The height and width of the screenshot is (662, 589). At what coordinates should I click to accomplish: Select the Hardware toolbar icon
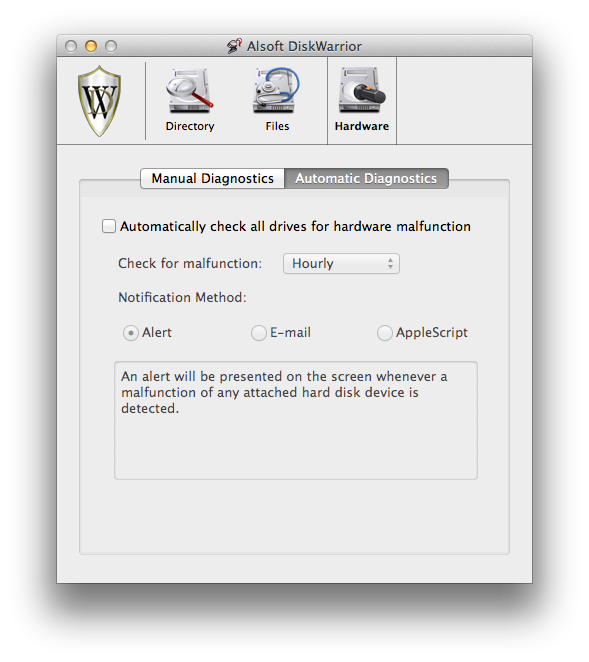coord(362,100)
